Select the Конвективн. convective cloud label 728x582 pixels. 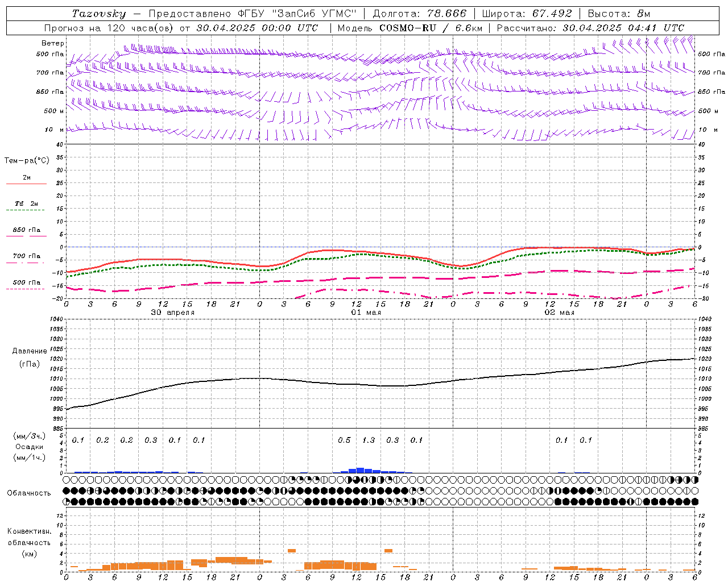pos(29,531)
